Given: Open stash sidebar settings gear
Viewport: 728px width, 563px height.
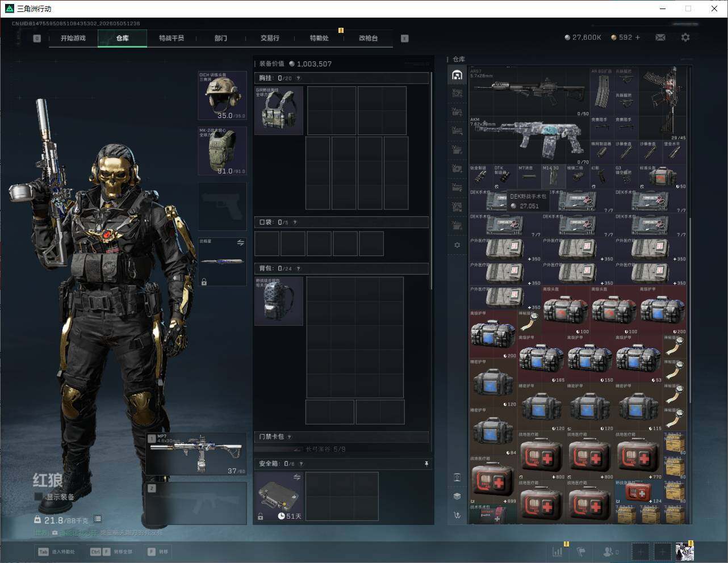Looking at the screenshot, I should pyautogui.click(x=457, y=245).
